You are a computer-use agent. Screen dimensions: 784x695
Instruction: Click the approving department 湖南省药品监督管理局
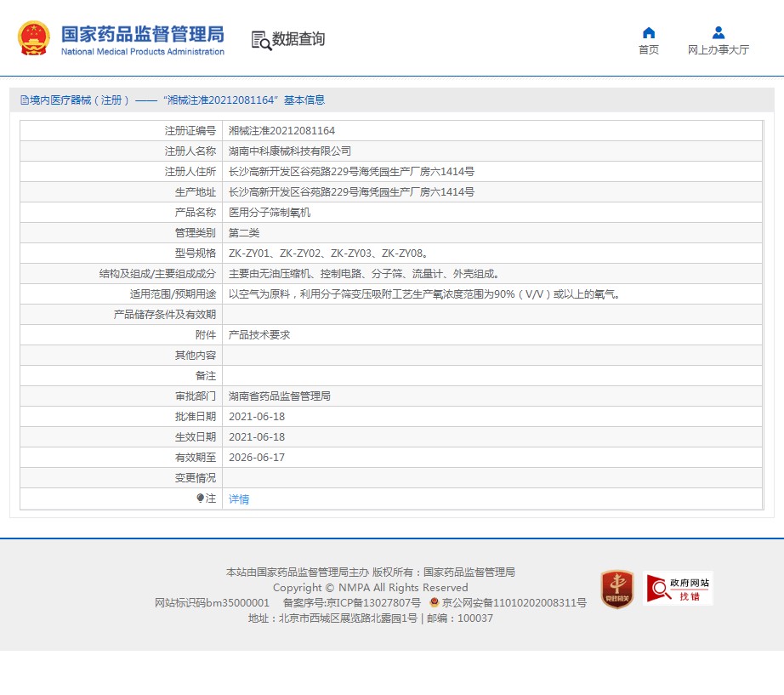(x=280, y=396)
